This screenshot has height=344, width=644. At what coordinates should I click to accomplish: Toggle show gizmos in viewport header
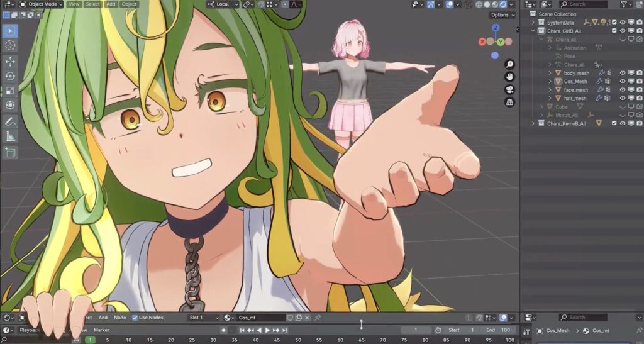tap(430, 4)
